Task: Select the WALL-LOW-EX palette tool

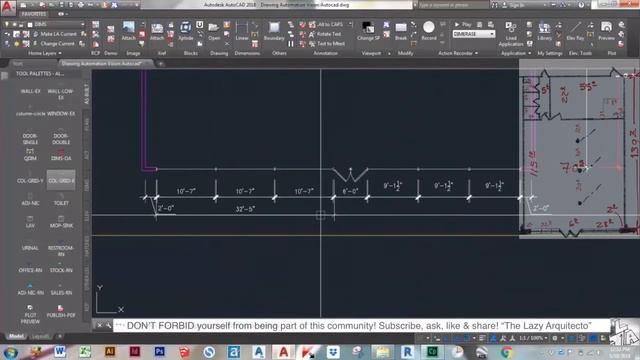Action: tap(61, 94)
